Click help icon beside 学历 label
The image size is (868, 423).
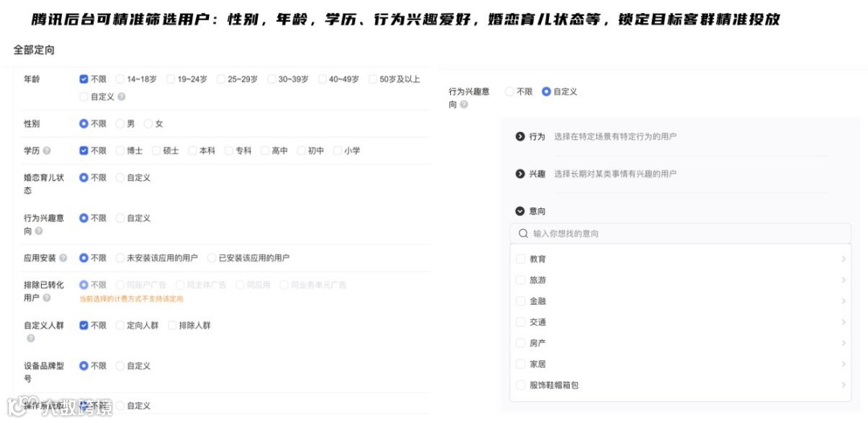point(47,150)
